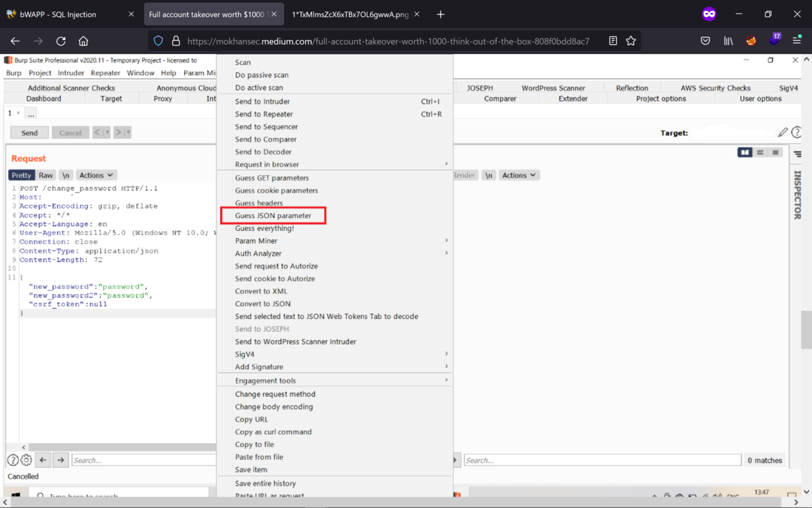Bookmark this page with star icon
This screenshot has height=508, width=812.
point(631,41)
